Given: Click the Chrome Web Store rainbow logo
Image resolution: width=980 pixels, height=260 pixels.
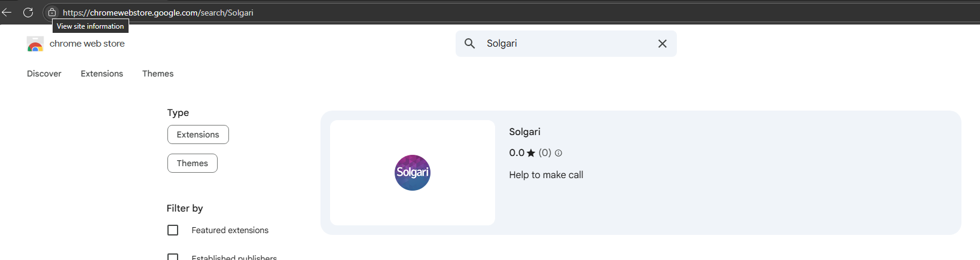Looking at the screenshot, I should [x=35, y=44].
